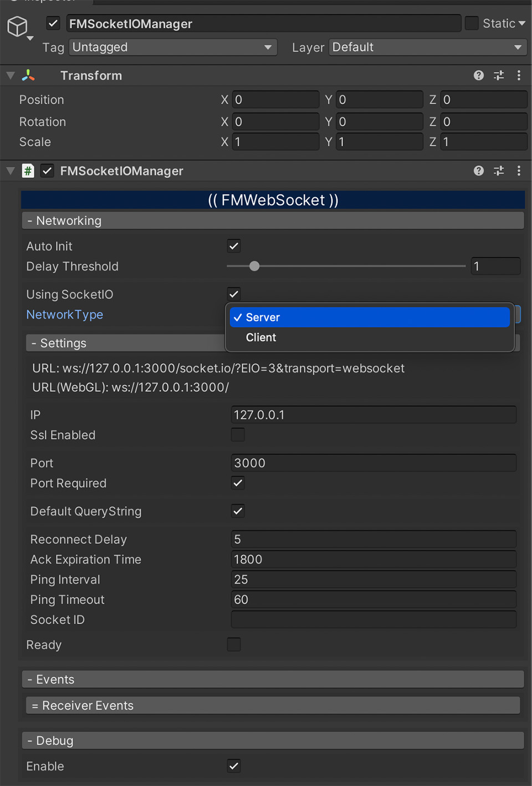The width and height of the screenshot is (532, 786).
Task: Click the Delay Threshold slider handle
Action: click(254, 266)
